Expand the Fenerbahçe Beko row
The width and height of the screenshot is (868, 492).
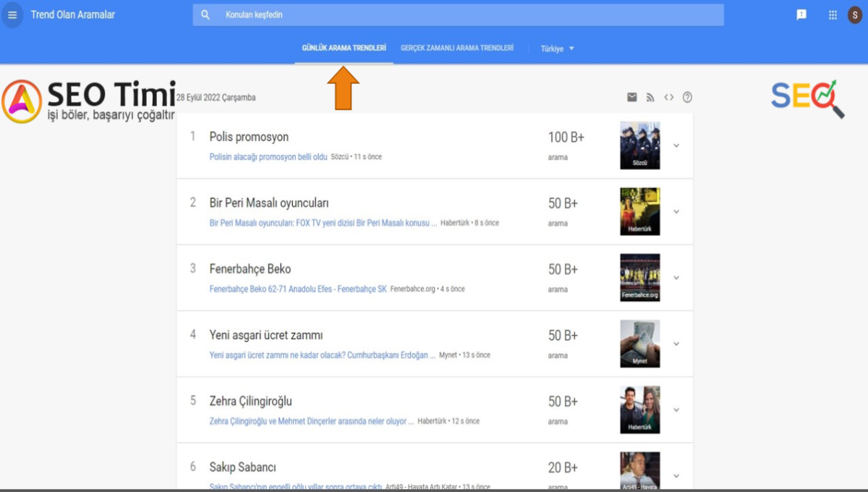[x=676, y=278]
